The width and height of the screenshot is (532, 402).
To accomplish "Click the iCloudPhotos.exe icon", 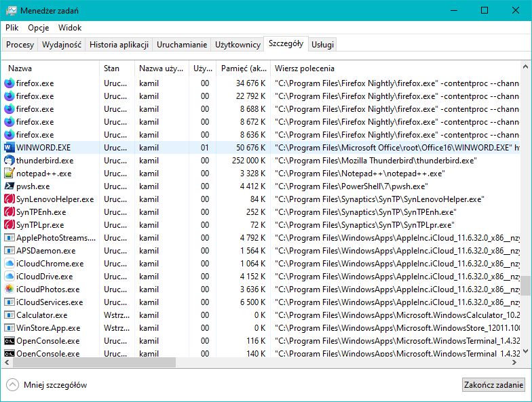I will (9, 289).
